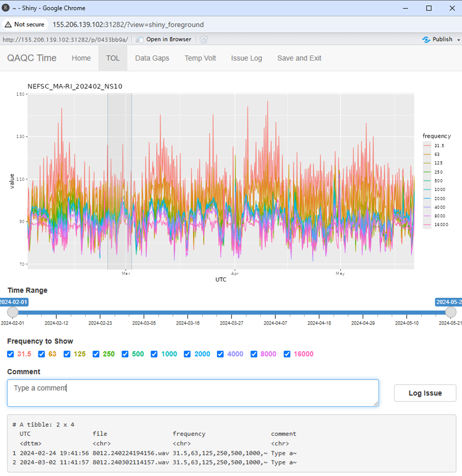Click the Publish icon
The height and width of the screenshot is (476, 462).
pyautogui.click(x=426, y=40)
